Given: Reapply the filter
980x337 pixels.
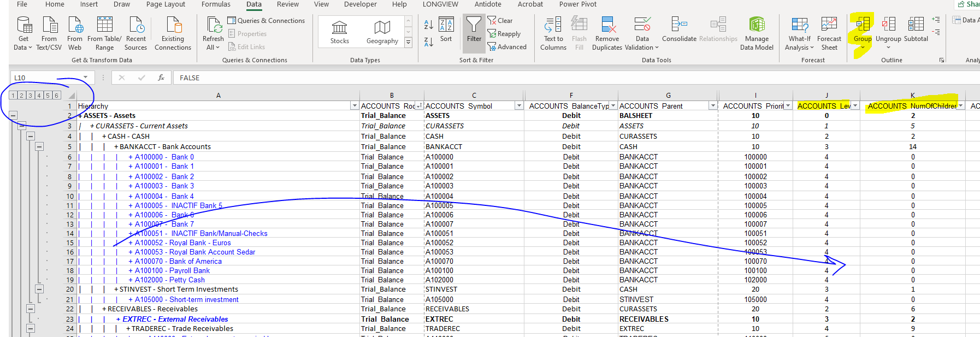Looking at the screenshot, I should pyautogui.click(x=504, y=34).
